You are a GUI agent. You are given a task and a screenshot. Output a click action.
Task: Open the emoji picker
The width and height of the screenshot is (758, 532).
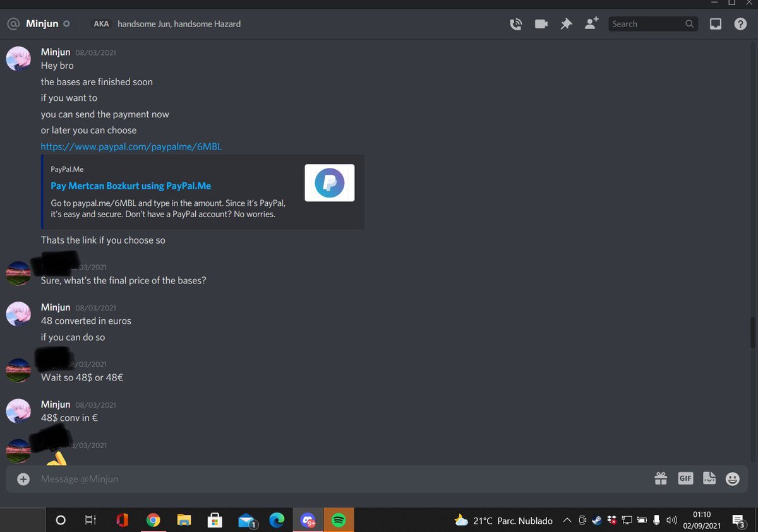click(x=733, y=478)
